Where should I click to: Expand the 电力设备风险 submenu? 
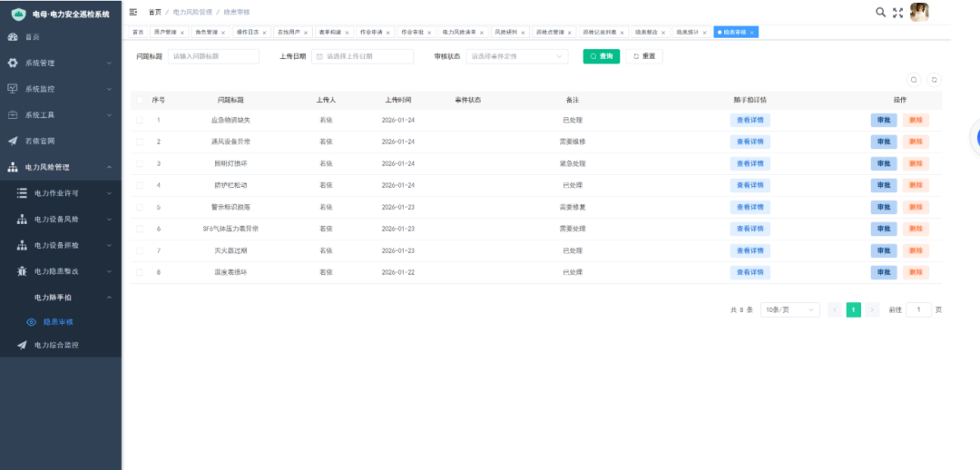(109, 220)
